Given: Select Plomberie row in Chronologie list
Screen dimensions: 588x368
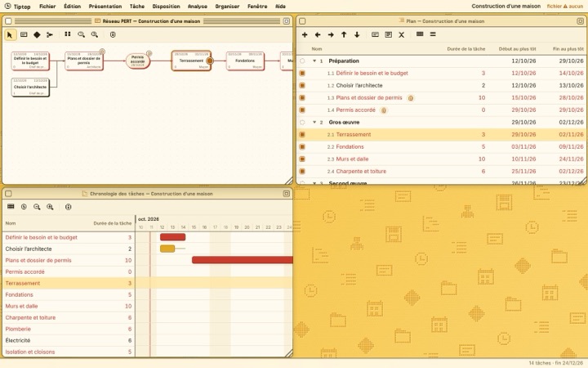Looking at the screenshot, I should click(x=69, y=329).
